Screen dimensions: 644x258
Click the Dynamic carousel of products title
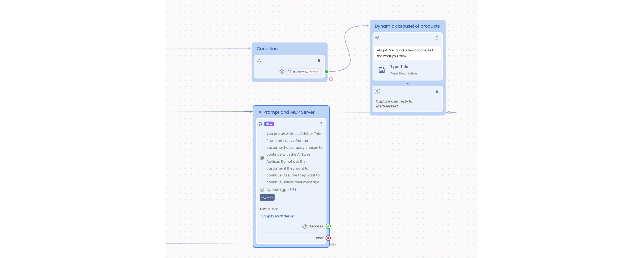point(407,26)
